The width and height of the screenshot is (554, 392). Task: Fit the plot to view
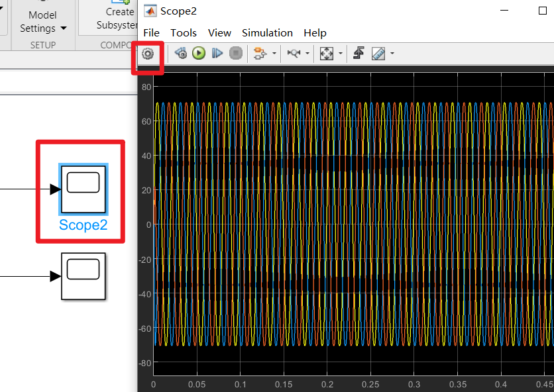point(326,53)
